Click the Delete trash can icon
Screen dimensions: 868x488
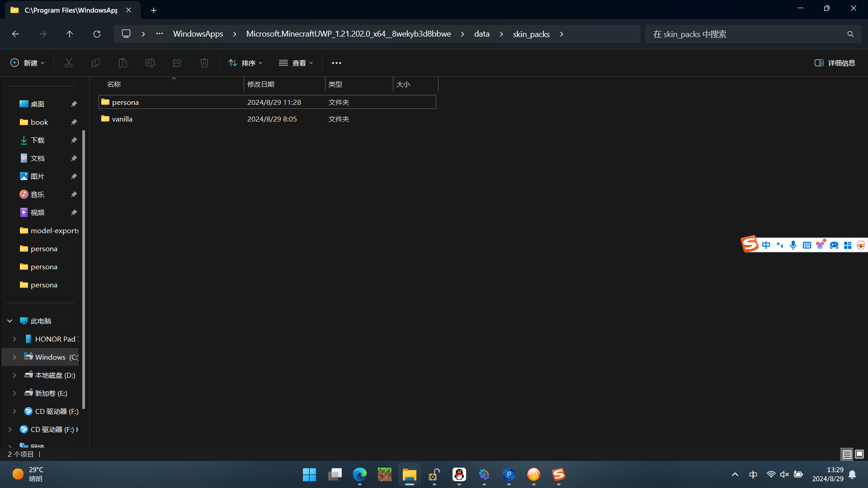[x=204, y=63]
